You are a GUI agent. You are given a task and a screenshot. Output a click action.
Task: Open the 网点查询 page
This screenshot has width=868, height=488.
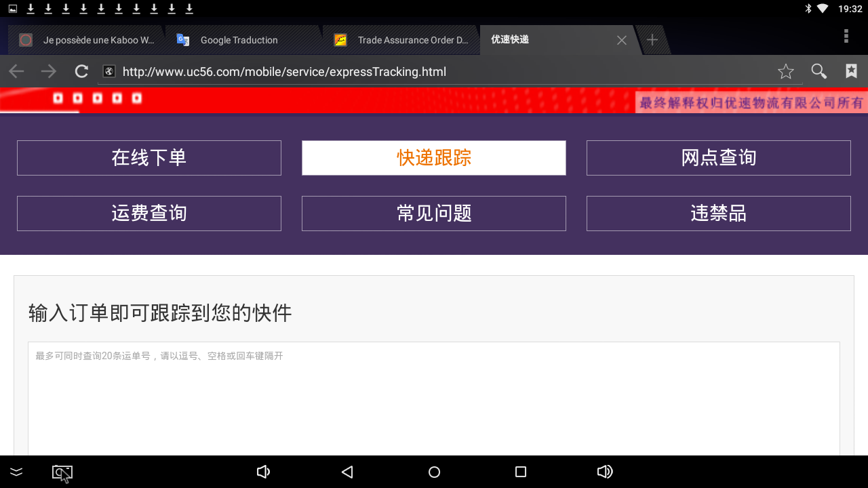pos(719,158)
